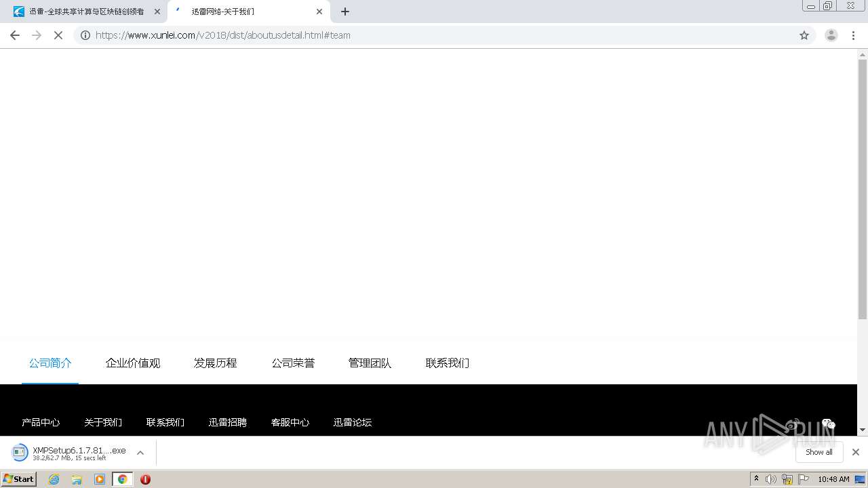
Task: Click the show desktop tray icon
Action: click(861, 479)
